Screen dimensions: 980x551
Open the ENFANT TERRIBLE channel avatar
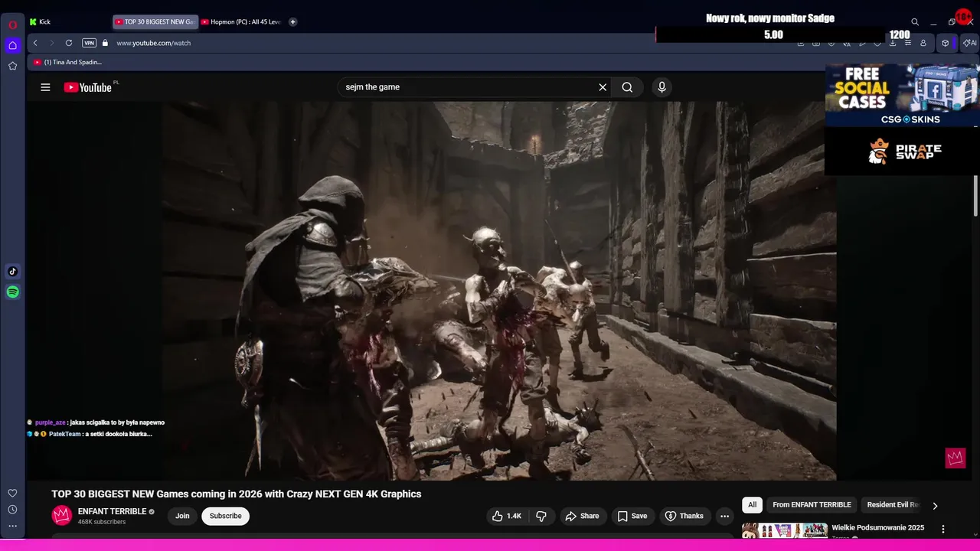click(61, 515)
